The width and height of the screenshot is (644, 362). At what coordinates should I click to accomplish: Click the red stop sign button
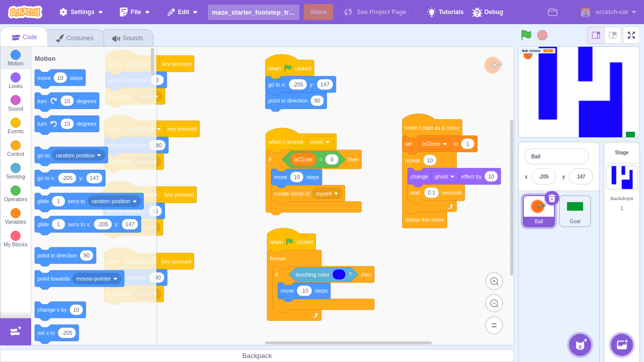[542, 35]
